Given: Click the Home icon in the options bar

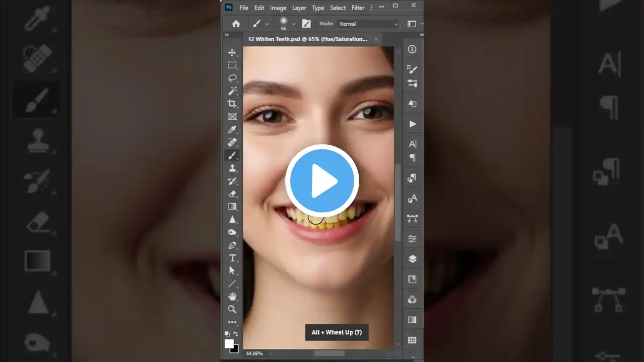Looking at the screenshot, I should pos(236,24).
